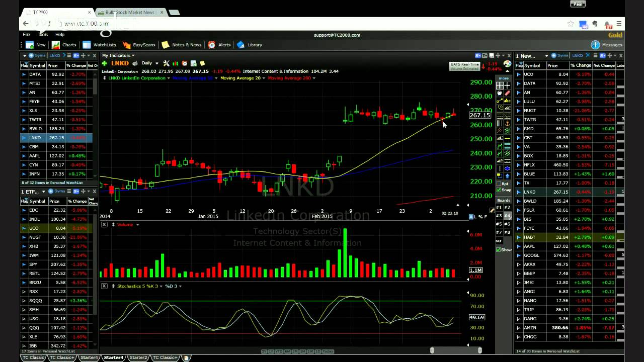Open the New layout button in the toolbar
Viewport: 644px width, 362px height.
click(35, 45)
